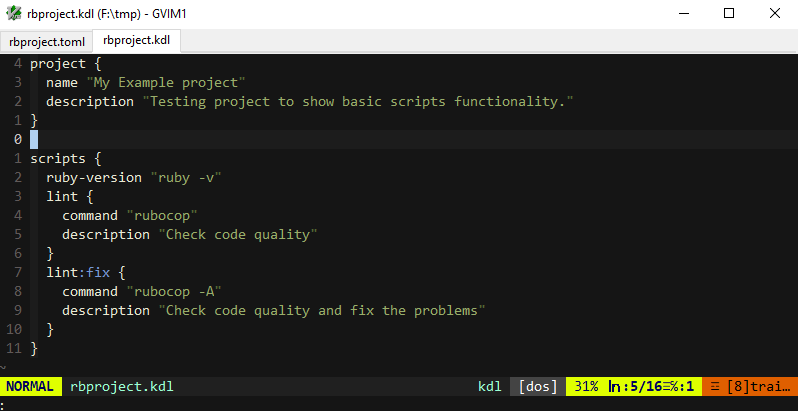Click the 'lint:fix {' block header
This screenshot has height=411, width=798.
(86, 272)
